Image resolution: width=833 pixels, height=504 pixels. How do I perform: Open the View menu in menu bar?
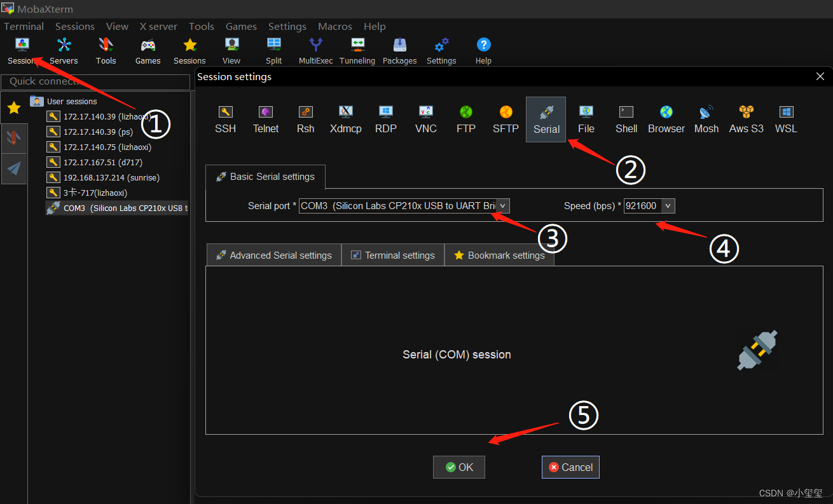[x=117, y=26]
